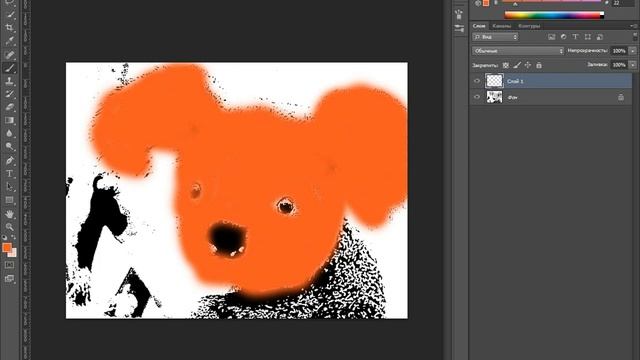Screen dimensions: 640x360
Task: Lock image pixels of the layer
Action: [517, 65]
